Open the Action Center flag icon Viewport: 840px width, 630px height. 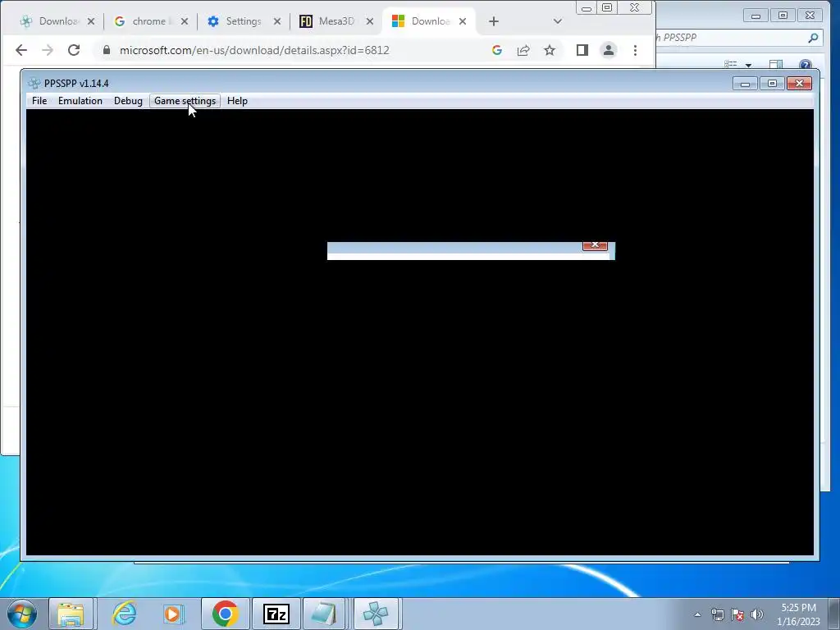coord(737,614)
